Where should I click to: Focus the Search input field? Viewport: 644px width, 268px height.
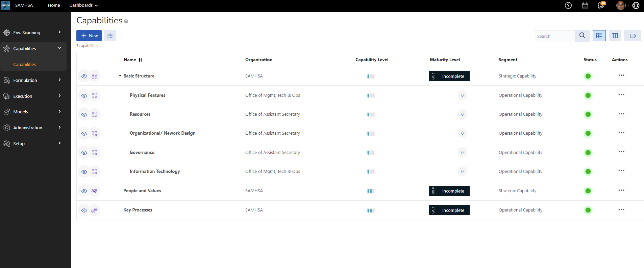pos(555,36)
